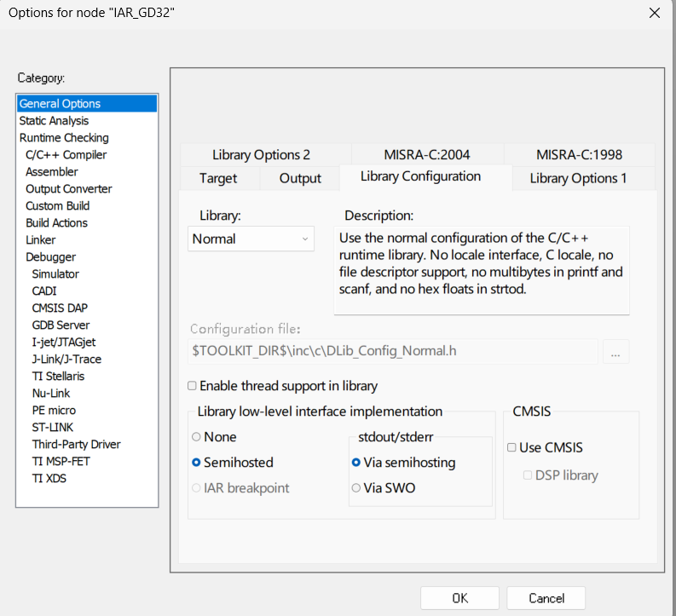This screenshot has height=616, width=676.
Task: Open the MISRA-C:1998 tab
Action: tap(580, 155)
